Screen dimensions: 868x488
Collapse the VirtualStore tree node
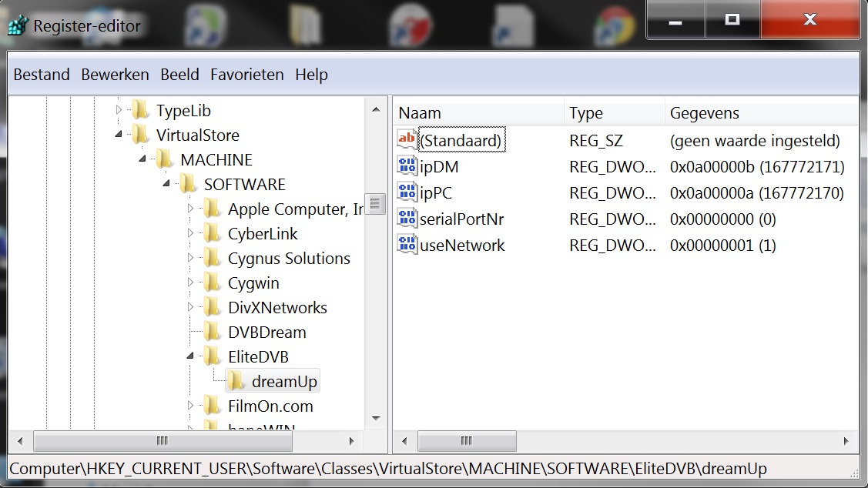(x=119, y=135)
